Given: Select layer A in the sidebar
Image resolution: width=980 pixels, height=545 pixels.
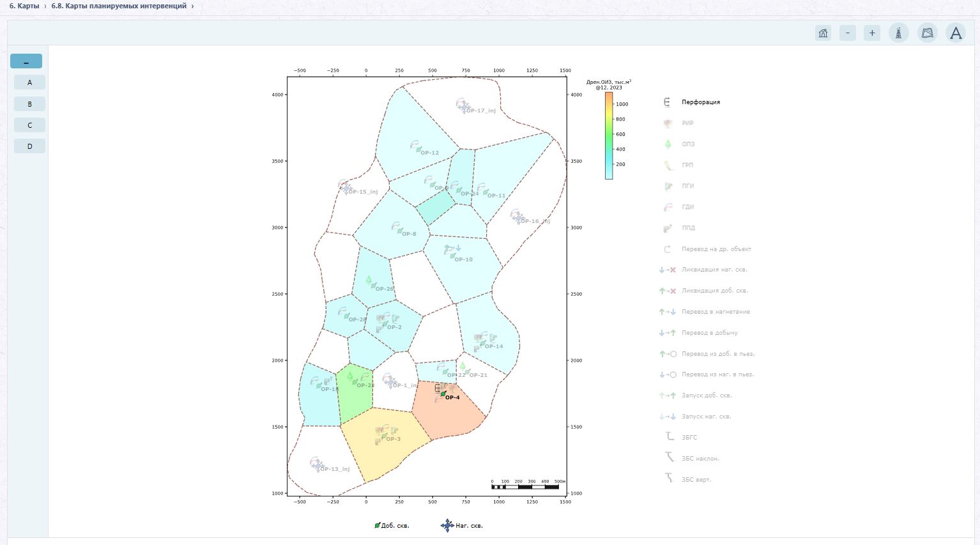Looking at the screenshot, I should pyautogui.click(x=29, y=82).
